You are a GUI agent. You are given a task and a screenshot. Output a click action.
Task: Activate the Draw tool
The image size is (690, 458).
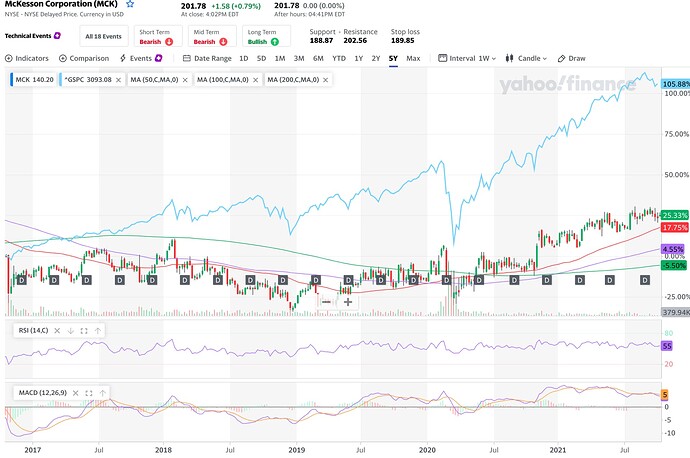(572, 58)
